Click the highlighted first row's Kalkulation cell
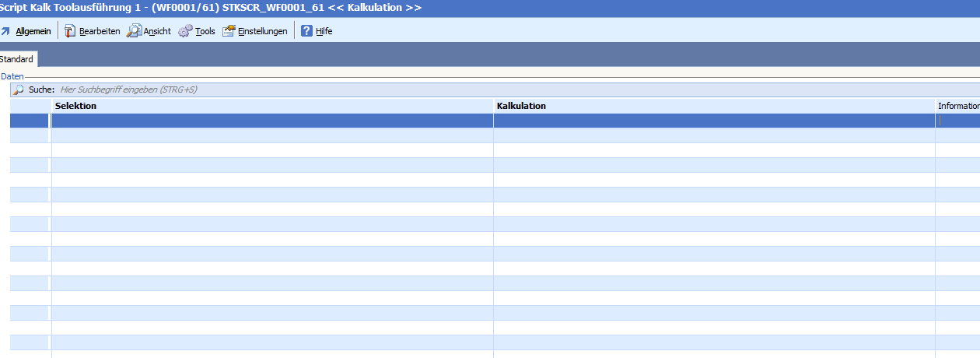This screenshot has height=358, width=980. pos(714,121)
